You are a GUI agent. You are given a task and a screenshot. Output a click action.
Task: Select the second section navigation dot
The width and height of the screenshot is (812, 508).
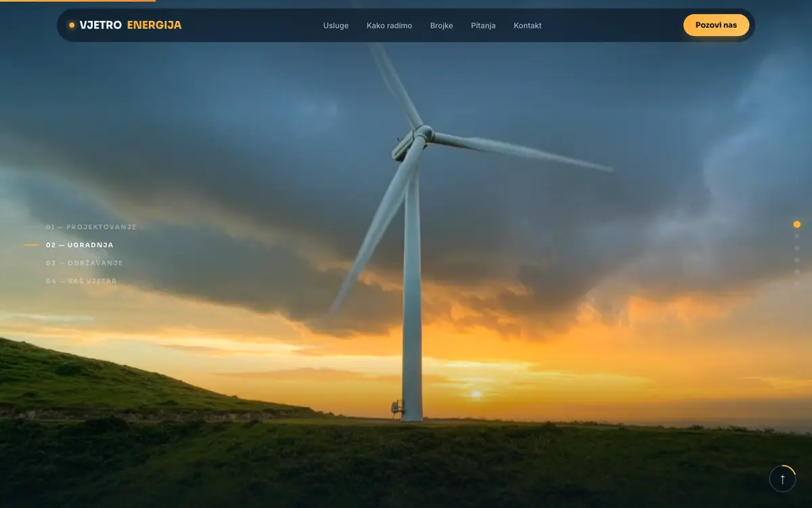[796, 236]
